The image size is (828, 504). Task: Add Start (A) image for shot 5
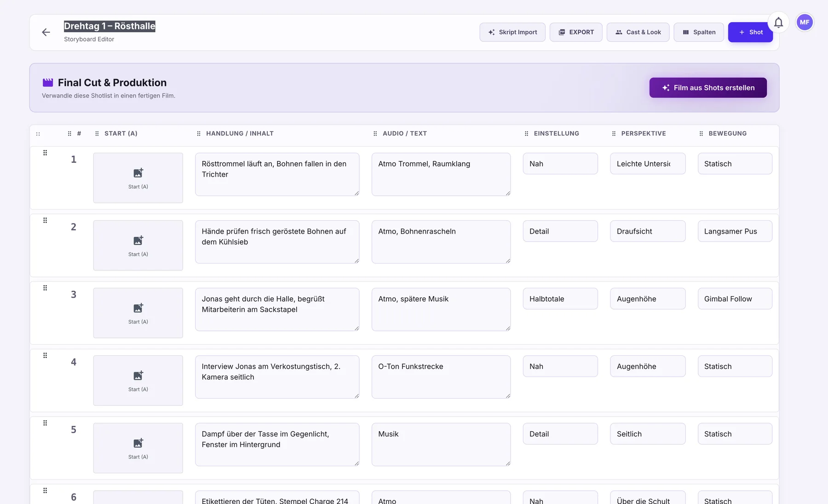pyautogui.click(x=138, y=448)
